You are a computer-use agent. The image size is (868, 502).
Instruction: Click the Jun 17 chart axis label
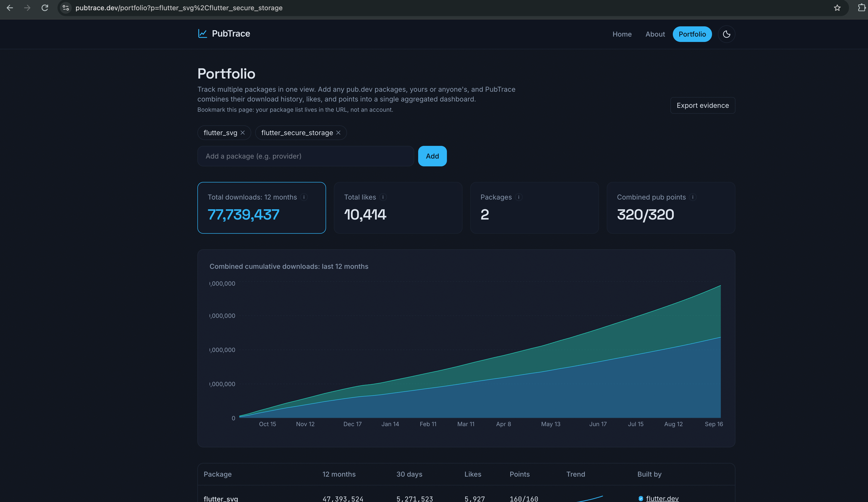pyautogui.click(x=598, y=424)
